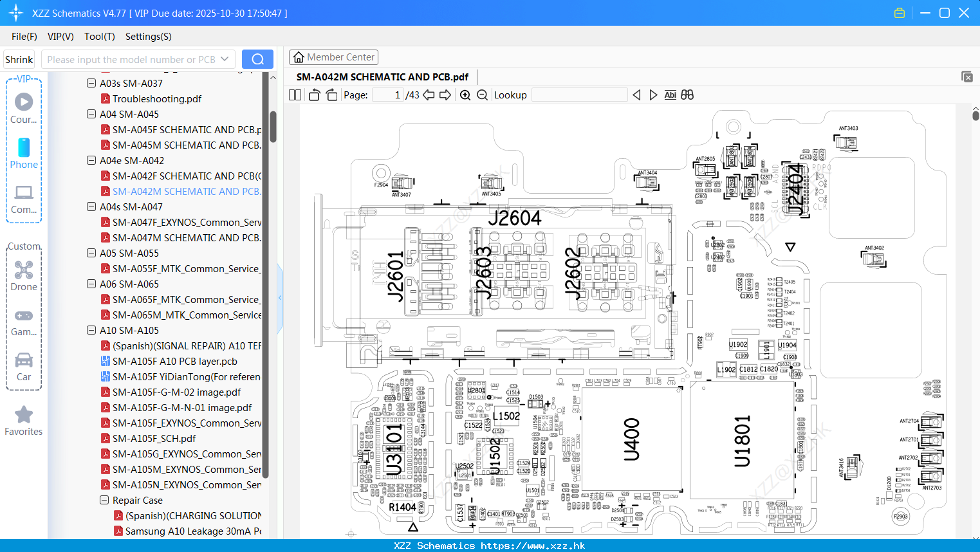Click the binoculars search icon
The height and width of the screenshot is (552, 980).
coord(687,95)
